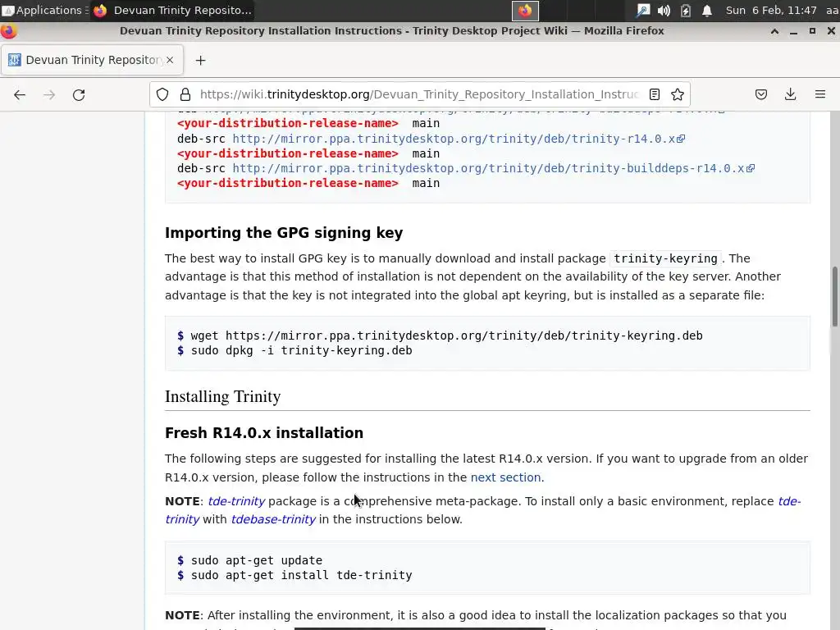Click 'Fresh R14.0.x installation' heading
Screen dimensions: 840x630
click(264, 433)
